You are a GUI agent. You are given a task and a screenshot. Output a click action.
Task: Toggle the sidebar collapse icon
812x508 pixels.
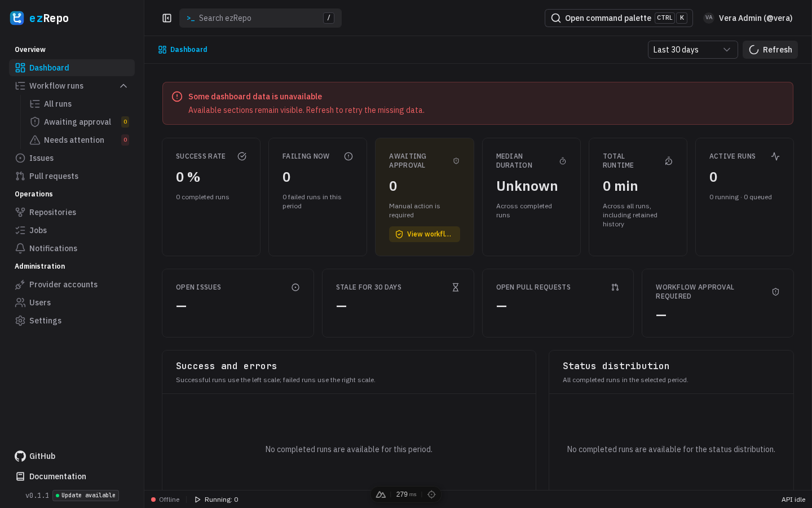pyautogui.click(x=167, y=18)
